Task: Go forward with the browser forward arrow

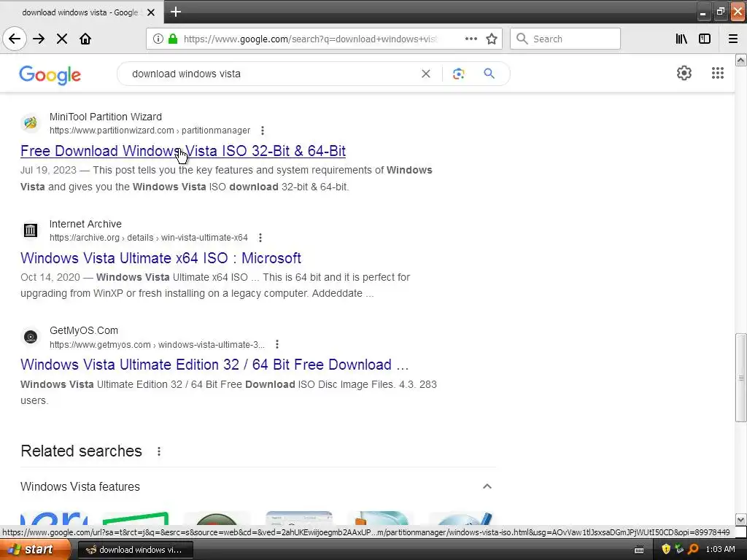Action: (39, 39)
